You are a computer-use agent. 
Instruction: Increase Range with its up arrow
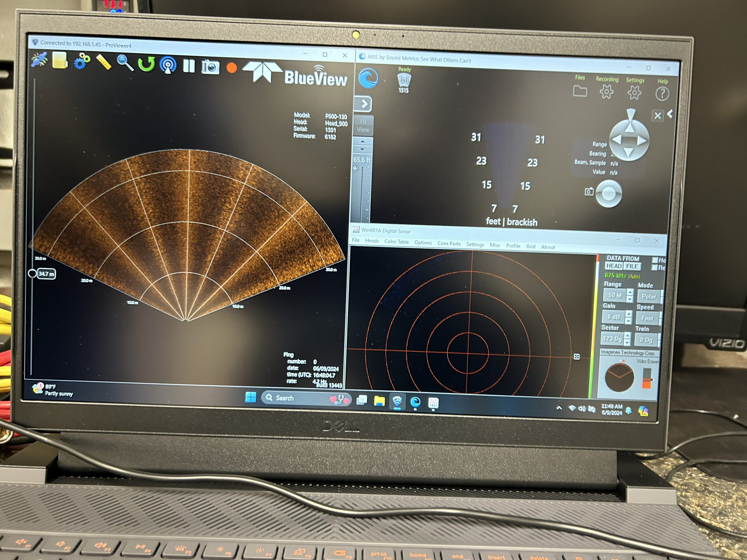(630, 292)
